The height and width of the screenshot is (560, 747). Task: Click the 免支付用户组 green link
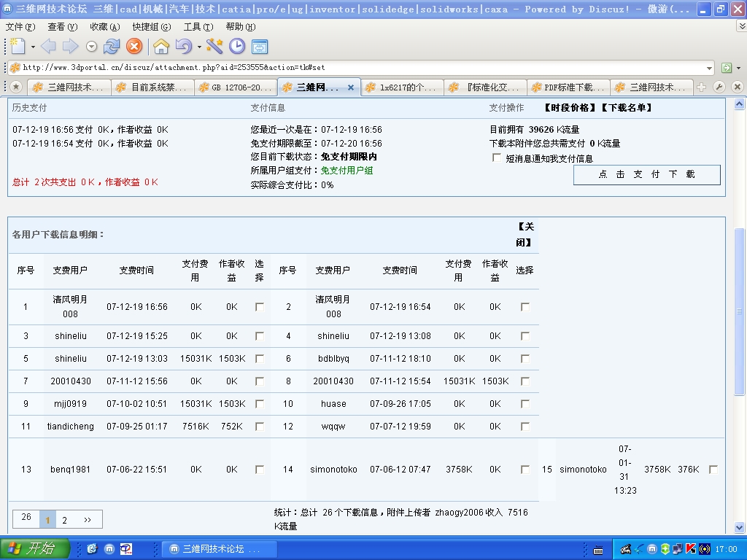pos(347,171)
